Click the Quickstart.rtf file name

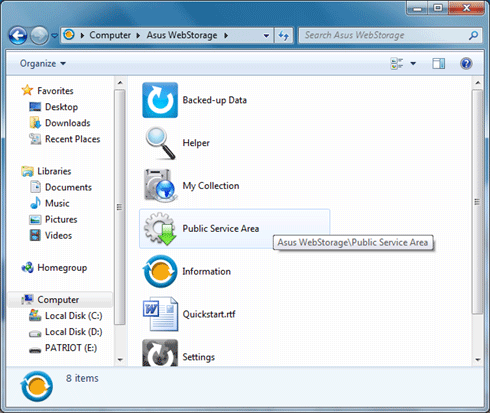click(209, 314)
